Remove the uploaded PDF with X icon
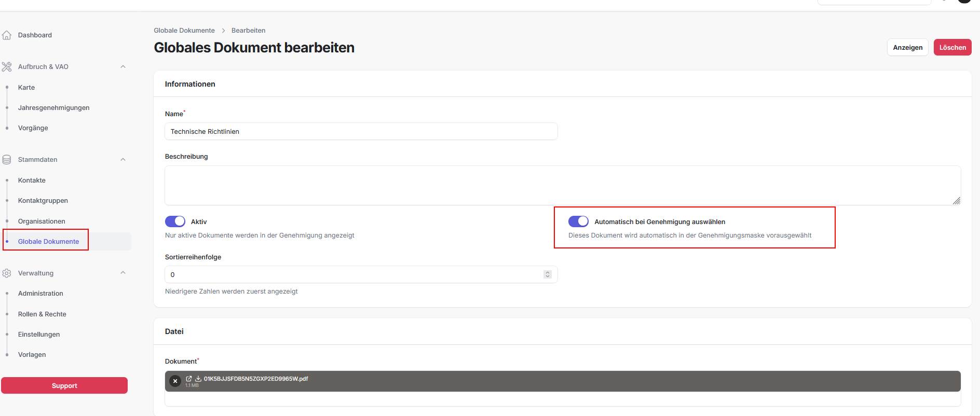This screenshot has width=980, height=416. [x=175, y=381]
